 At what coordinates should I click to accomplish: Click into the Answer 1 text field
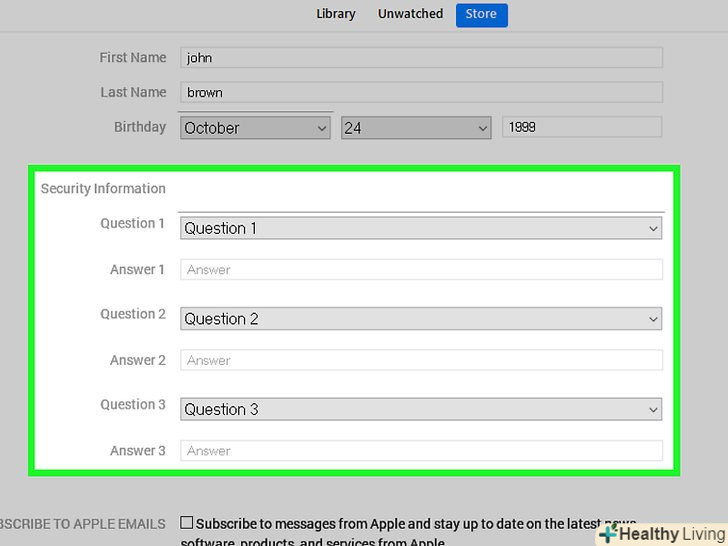pyautogui.click(x=421, y=269)
